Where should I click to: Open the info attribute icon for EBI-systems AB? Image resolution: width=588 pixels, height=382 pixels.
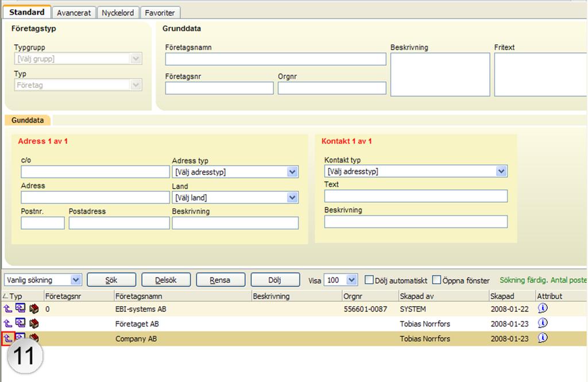pos(542,308)
